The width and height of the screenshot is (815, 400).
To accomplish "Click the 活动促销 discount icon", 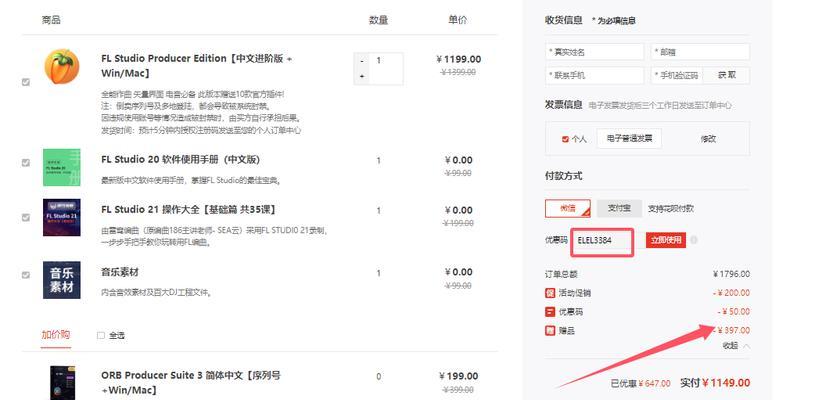I will [550, 293].
